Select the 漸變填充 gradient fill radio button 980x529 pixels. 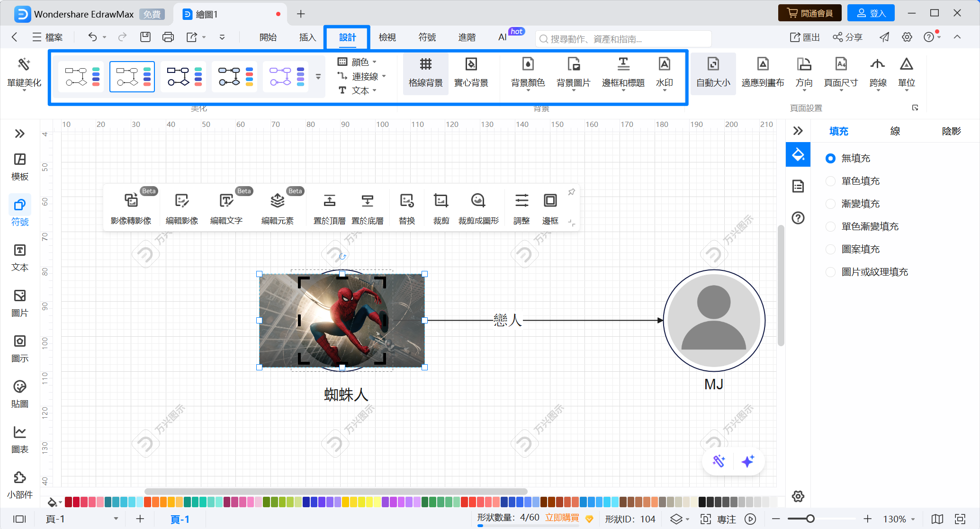point(830,204)
